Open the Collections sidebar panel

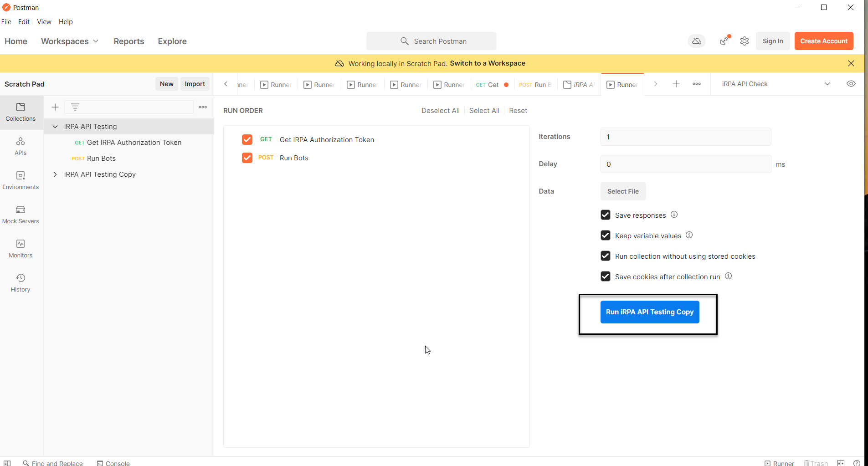tap(21, 112)
